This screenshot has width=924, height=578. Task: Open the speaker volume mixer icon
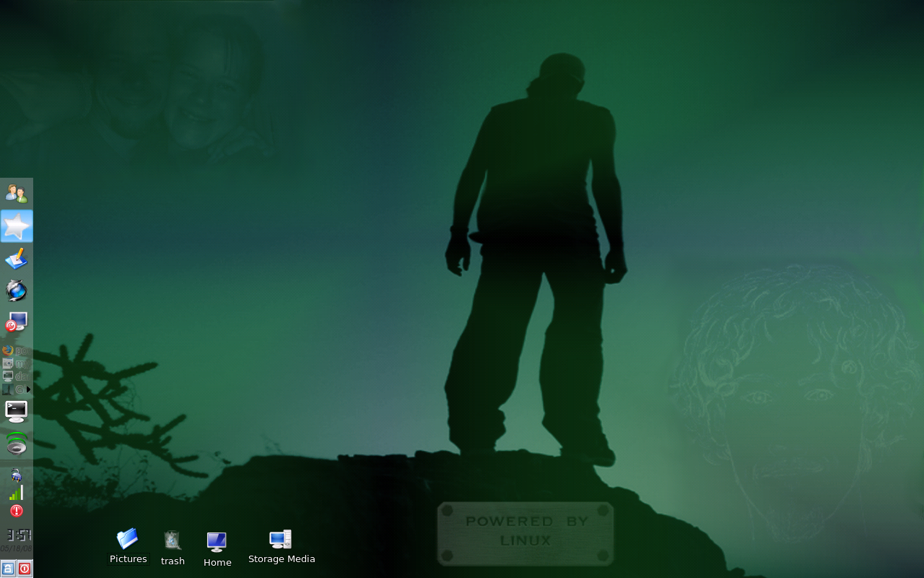[x=16, y=442]
